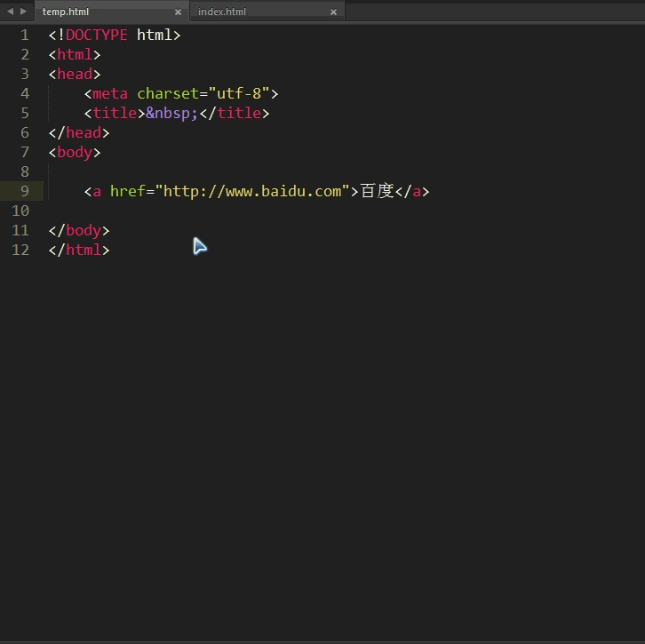Click the http://www.baidu.com URL string

coord(252,191)
